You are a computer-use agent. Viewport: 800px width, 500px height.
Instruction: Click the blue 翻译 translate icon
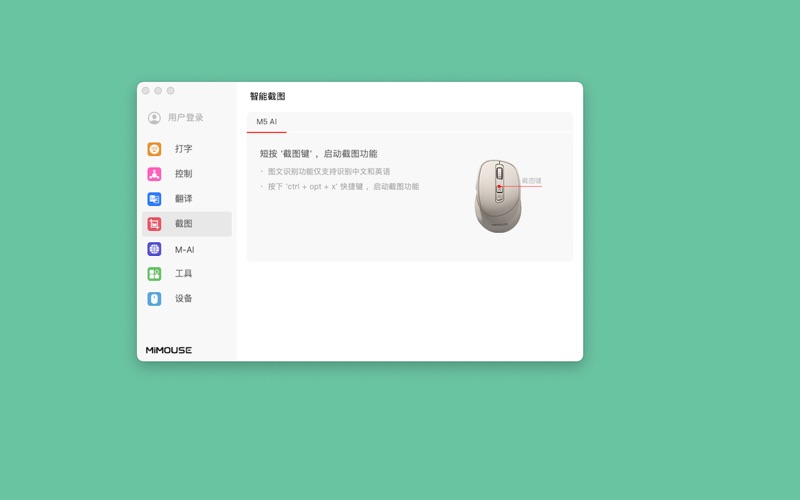coord(154,199)
